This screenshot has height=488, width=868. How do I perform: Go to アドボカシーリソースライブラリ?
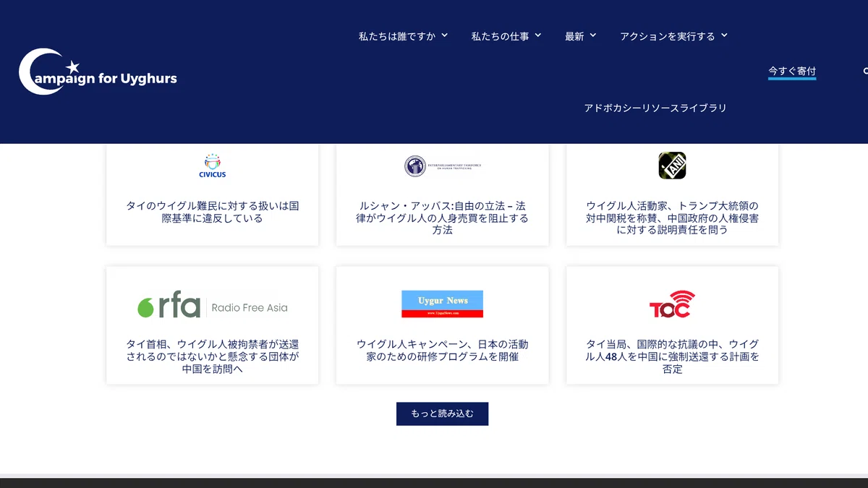click(x=655, y=108)
